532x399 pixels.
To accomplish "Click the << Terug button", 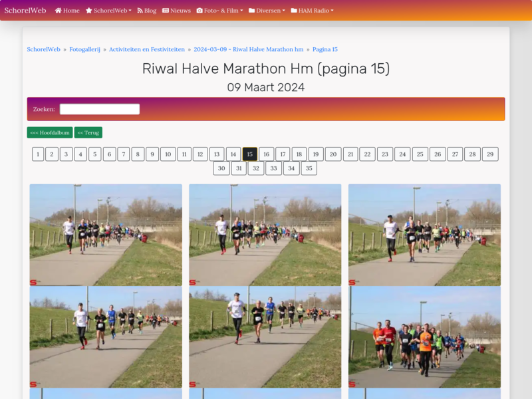I will [x=88, y=132].
